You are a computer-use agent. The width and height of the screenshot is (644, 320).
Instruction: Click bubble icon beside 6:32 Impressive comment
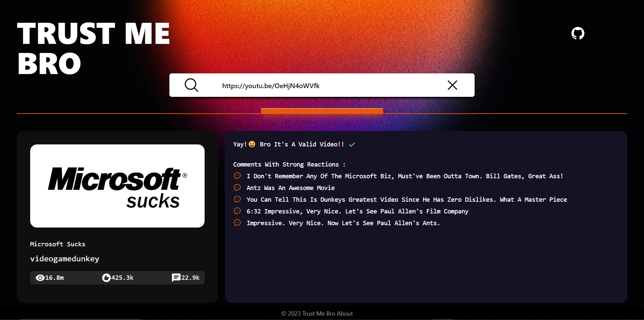click(237, 211)
